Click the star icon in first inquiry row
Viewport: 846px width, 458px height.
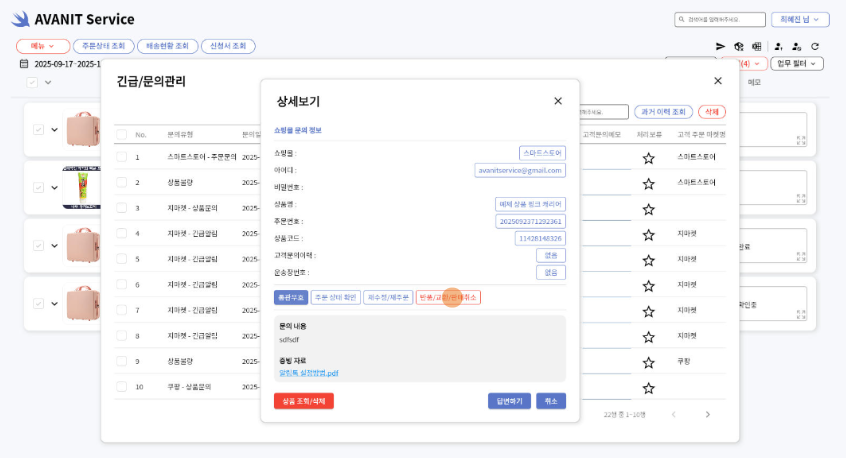click(648, 158)
